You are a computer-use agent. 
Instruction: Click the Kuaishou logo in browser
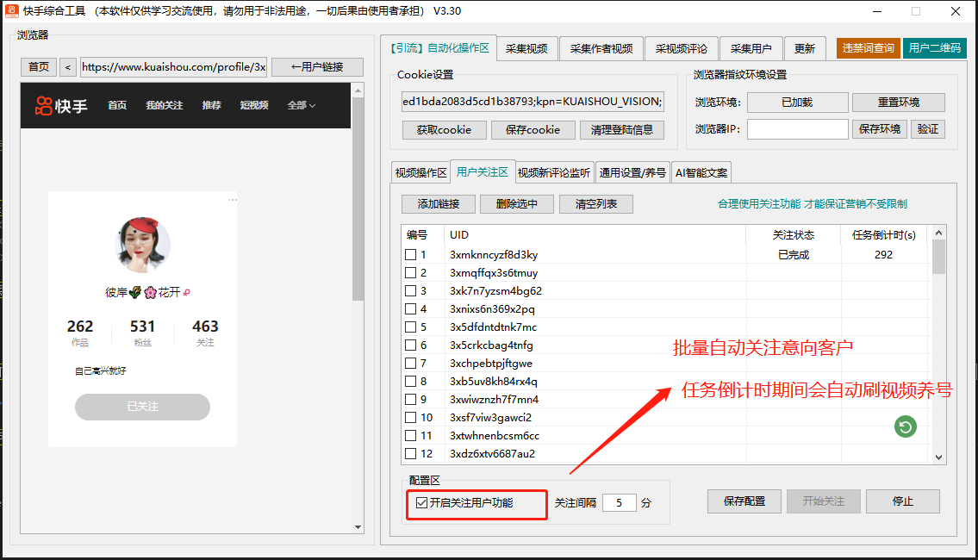(60, 105)
